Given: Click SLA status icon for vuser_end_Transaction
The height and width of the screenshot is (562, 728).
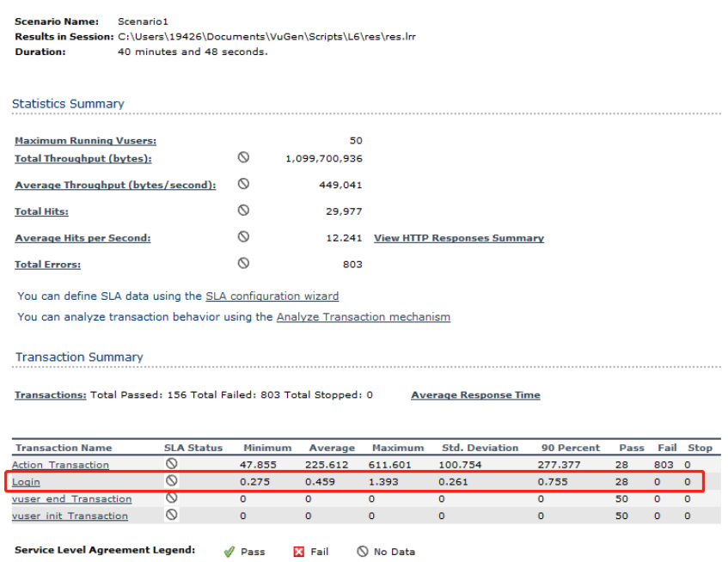Looking at the screenshot, I should [x=172, y=498].
